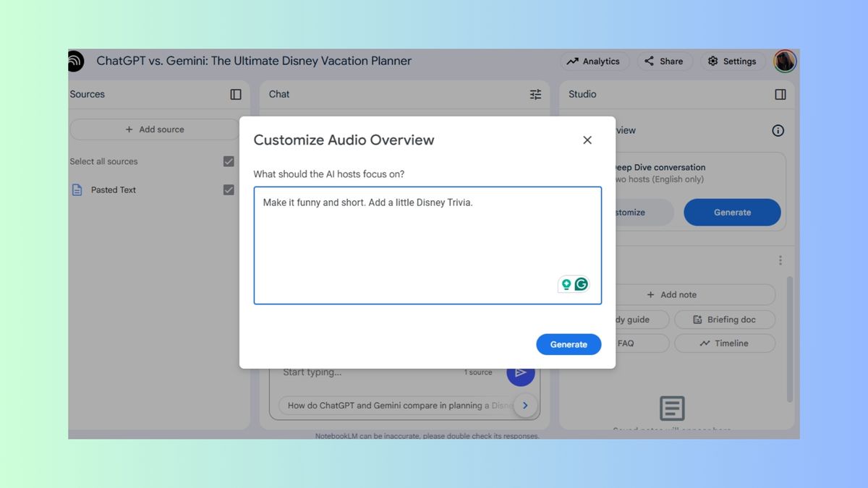Open the chat settings sliders

[535, 94]
